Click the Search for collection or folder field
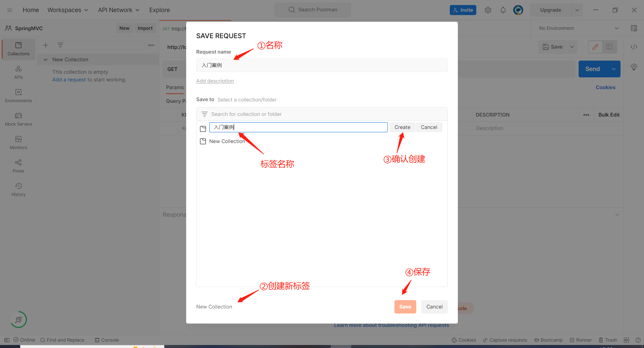 (x=322, y=114)
